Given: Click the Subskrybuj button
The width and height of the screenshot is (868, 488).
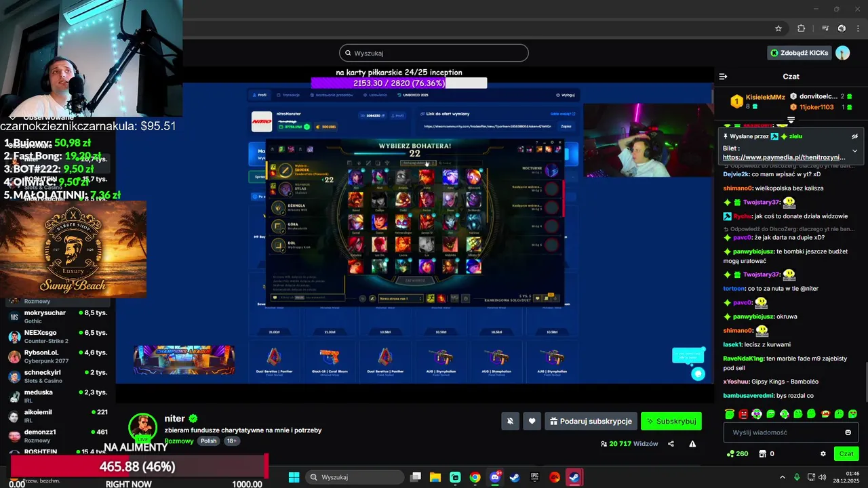Looking at the screenshot, I should 671,421.
